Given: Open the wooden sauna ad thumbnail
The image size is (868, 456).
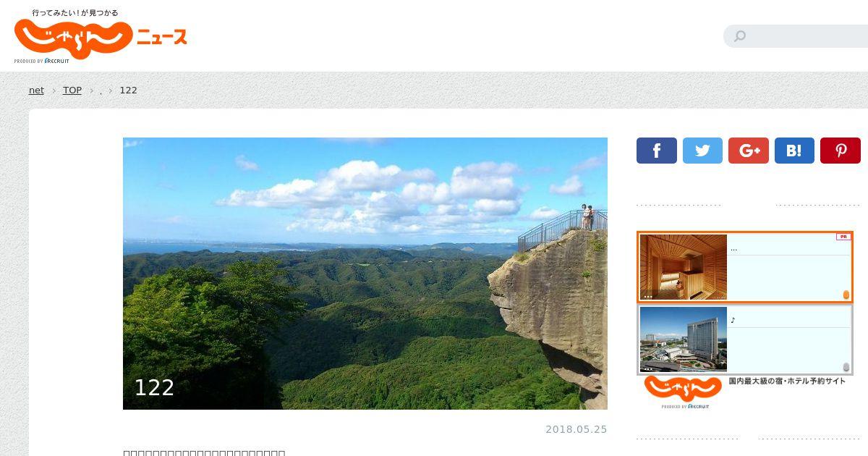Looking at the screenshot, I should [x=684, y=267].
